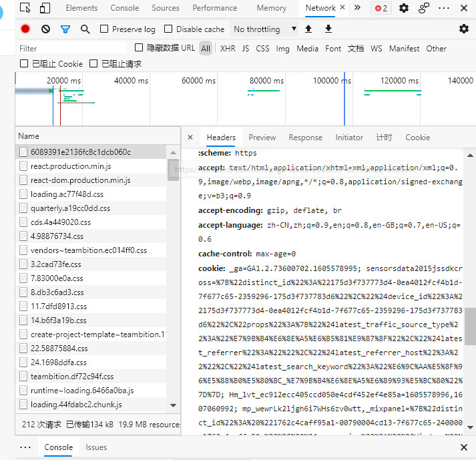Open the customize DevTools ellipsis menu
This screenshot has height=460, width=476.
[x=444, y=8]
